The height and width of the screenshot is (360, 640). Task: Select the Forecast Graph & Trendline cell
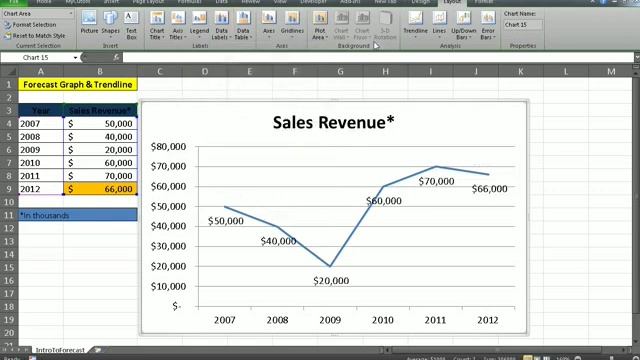78,84
